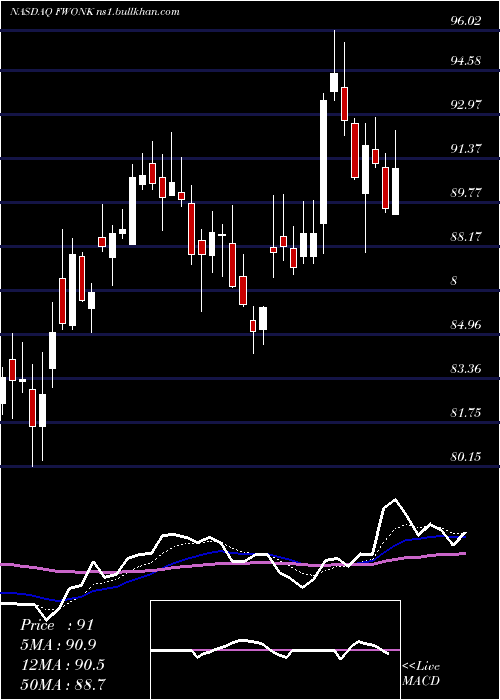This screenshot has width=500, height=700.
Task: Click the 83.36 price axis label
Action: pos(466,369)
